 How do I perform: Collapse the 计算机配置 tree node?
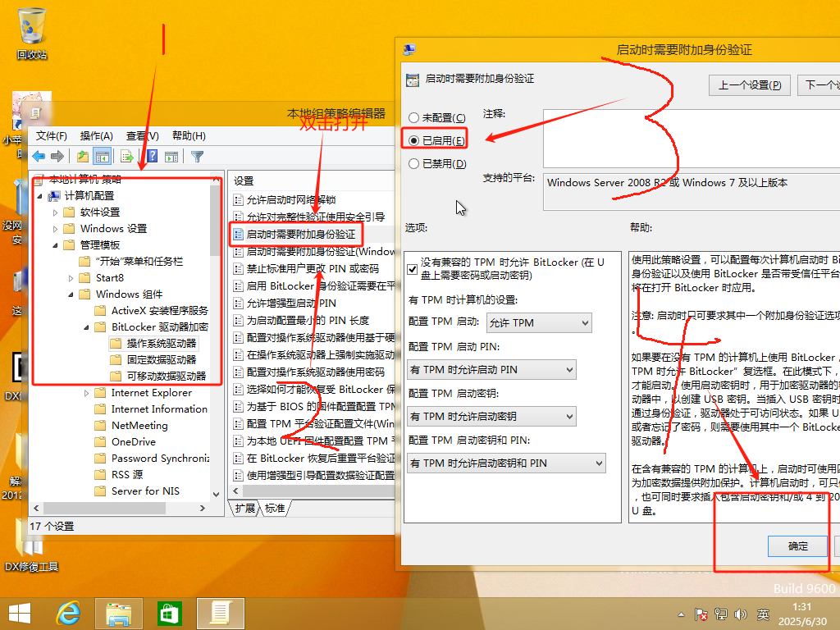(x=39, y=197)
